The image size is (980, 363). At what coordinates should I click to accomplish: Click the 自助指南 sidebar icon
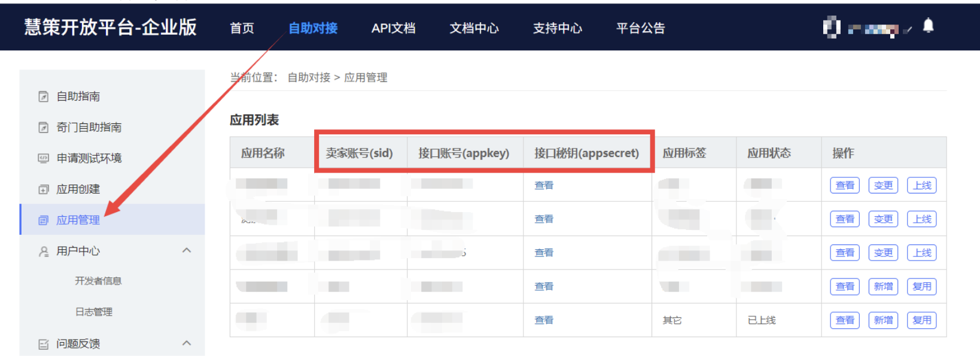point(43,96)
